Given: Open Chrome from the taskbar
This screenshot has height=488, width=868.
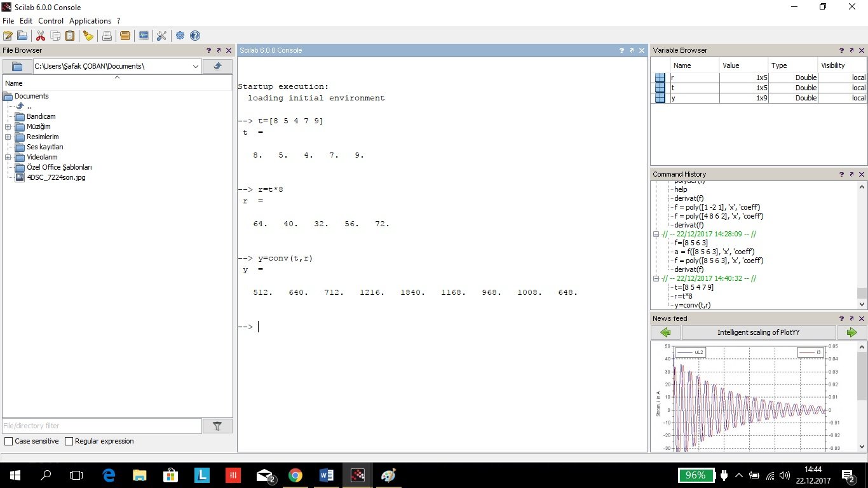Looking at the screenshot, I should click(295, 475).
